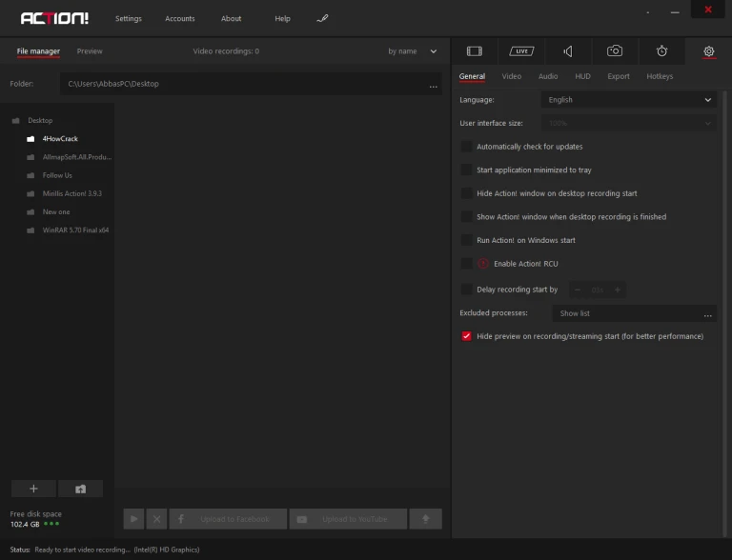The image size is (732, 560).
Task: Open the benchmark stopwatch icon
Action: (661, 50)
